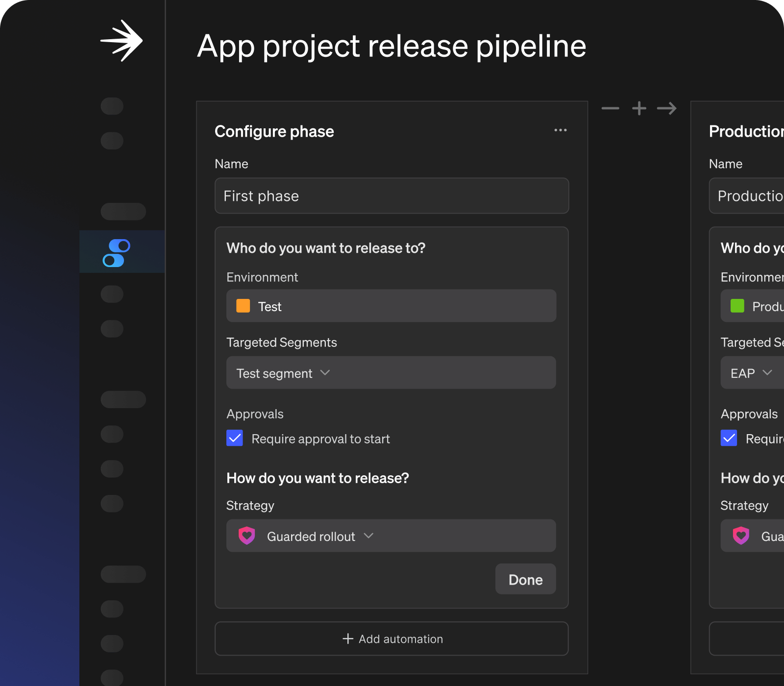Click the Who do you want to release to? heading in Configure phase

[x=326, y=248]
